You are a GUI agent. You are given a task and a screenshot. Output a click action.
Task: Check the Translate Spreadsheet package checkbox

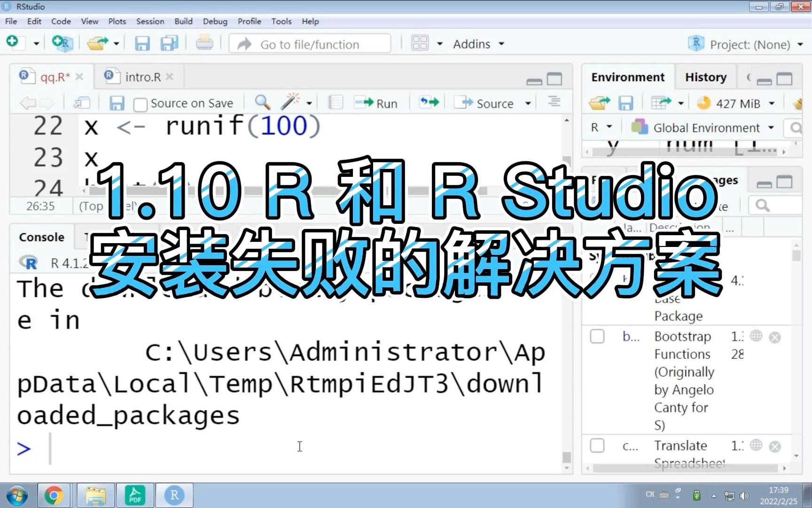(597, 445)
